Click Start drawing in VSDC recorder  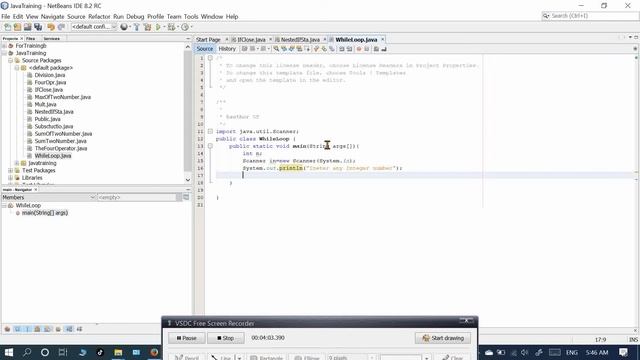443,338
